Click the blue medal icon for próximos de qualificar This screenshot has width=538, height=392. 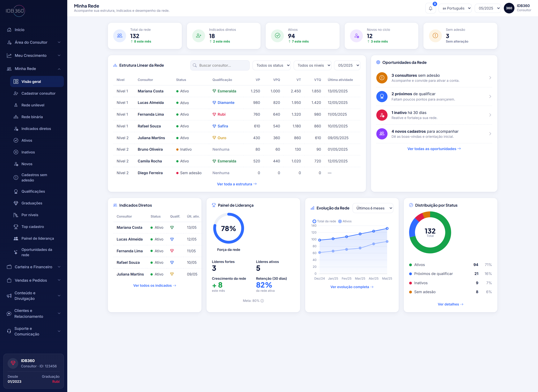click(x=382, y=96)
